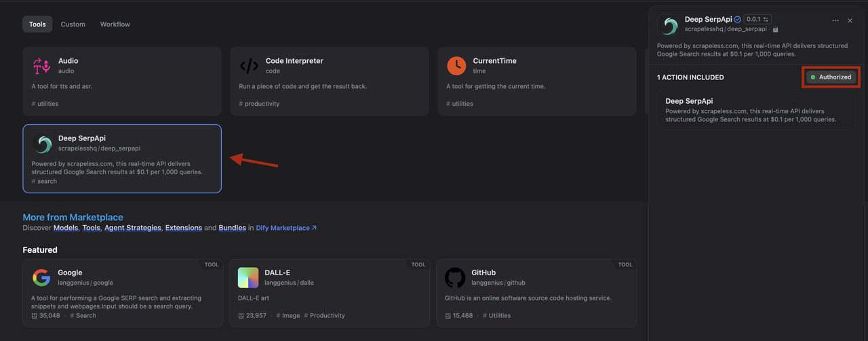Click the Deep SerpApi card icon
The image size is (868, 341).
(41, 143)
